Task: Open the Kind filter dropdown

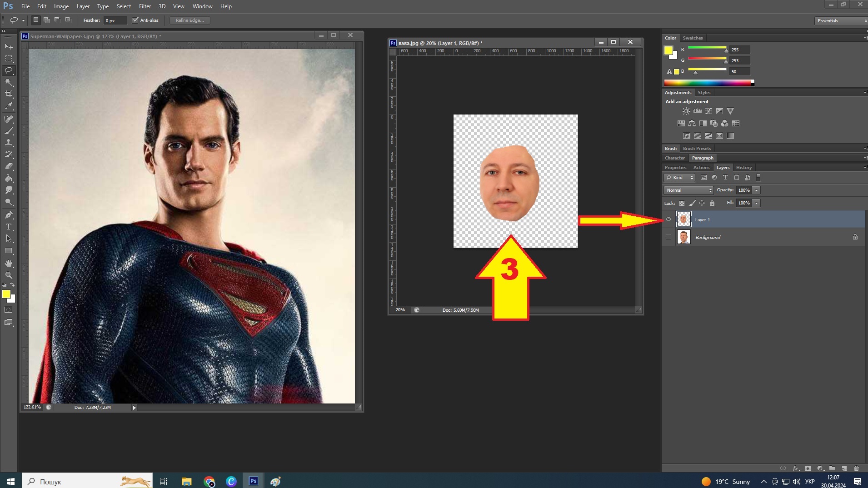Action: point(679,178)
